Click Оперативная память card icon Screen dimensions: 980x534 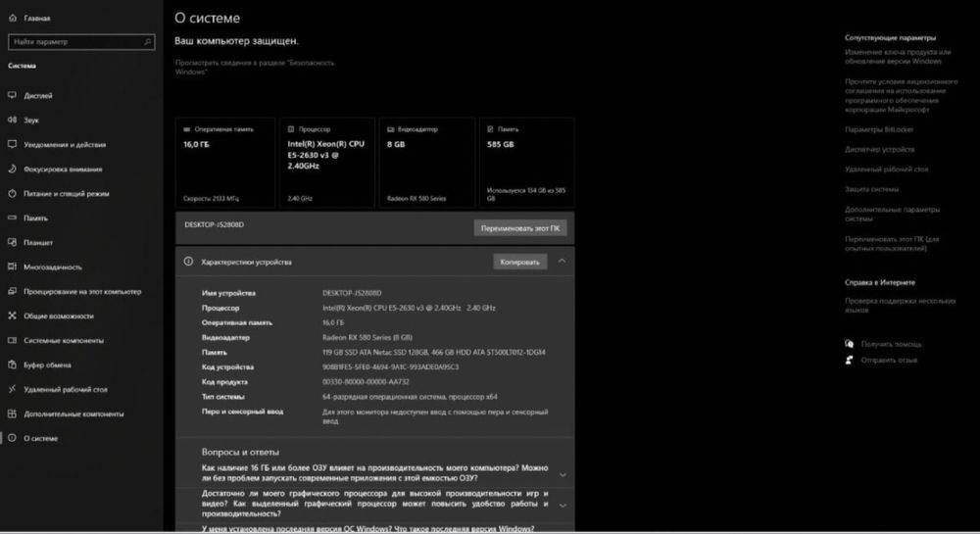tap(187, 129)
